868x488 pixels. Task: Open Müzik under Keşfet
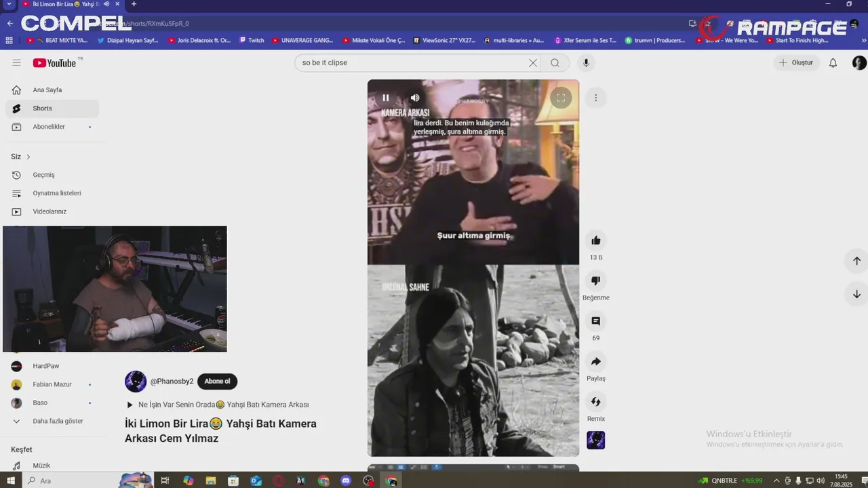click(x=52, y=466)
